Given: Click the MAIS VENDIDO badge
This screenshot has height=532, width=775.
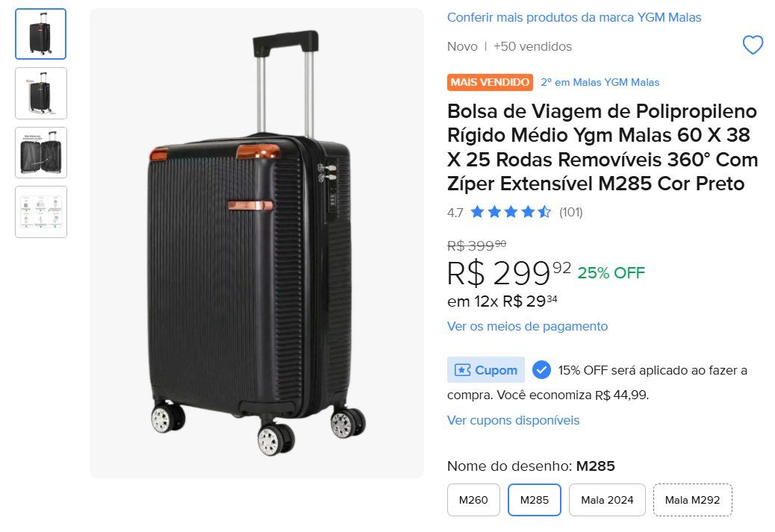Looking at the screenshot, I should click(490, 82).
